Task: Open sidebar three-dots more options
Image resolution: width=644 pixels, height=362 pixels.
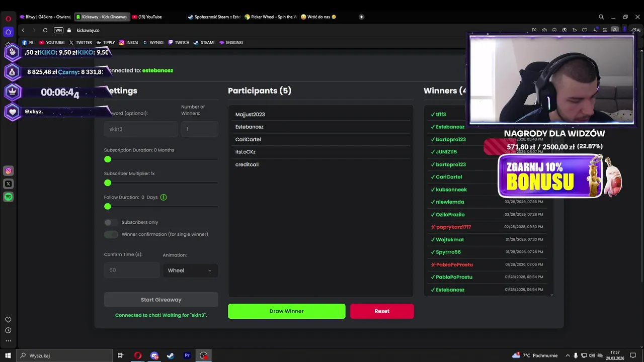Action: [8, 341]
